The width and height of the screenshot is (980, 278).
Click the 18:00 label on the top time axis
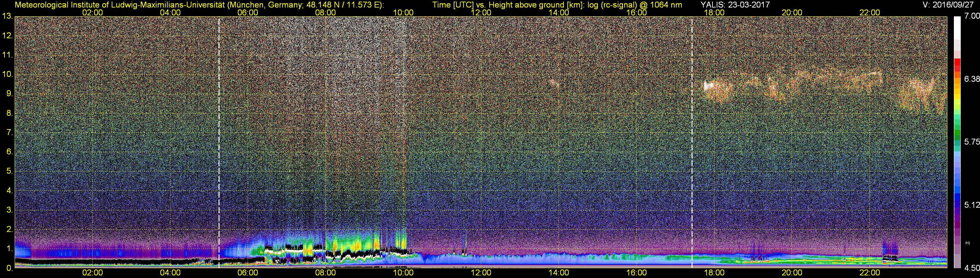tap(714, 12)
